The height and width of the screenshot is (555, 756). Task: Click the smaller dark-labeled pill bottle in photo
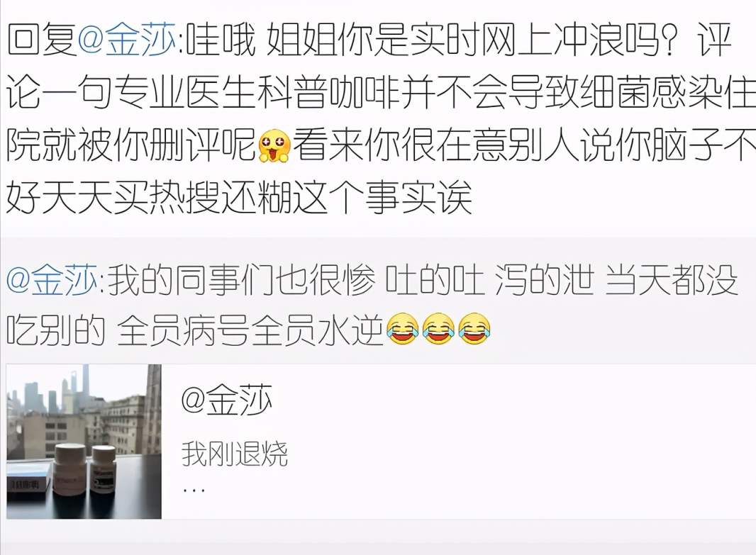tap(103, 470)
